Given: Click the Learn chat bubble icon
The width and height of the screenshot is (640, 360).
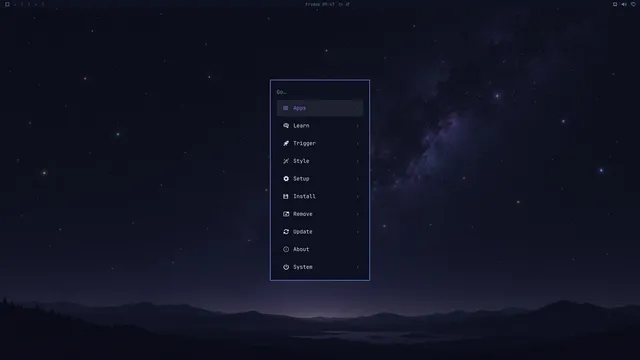Looking at the screenshot, I should tap(286, 126).
